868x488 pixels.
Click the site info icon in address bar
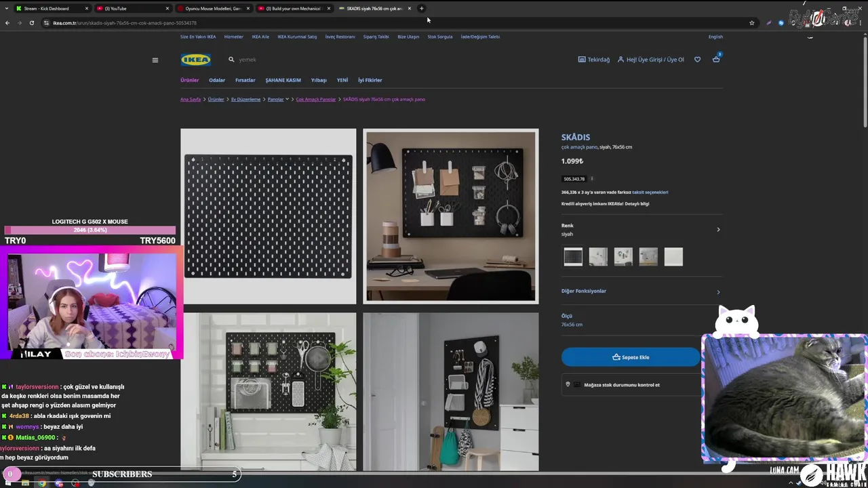(46, 22)
